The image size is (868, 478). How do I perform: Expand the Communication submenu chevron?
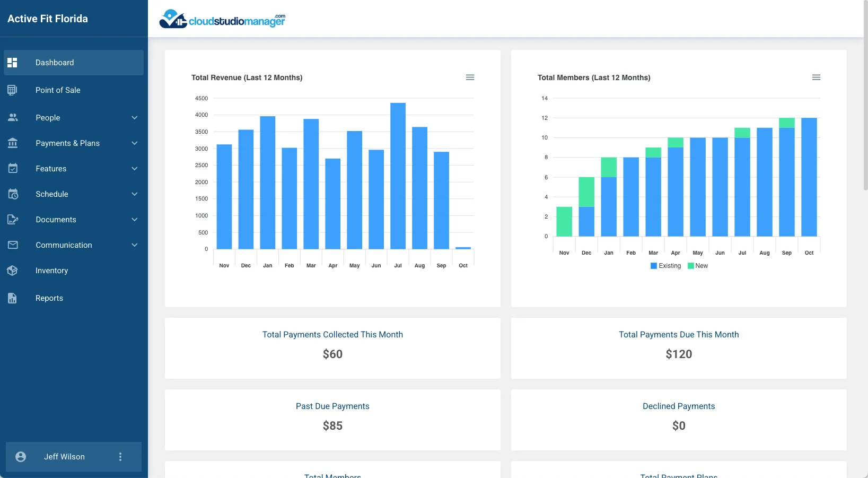pos(135,245)
